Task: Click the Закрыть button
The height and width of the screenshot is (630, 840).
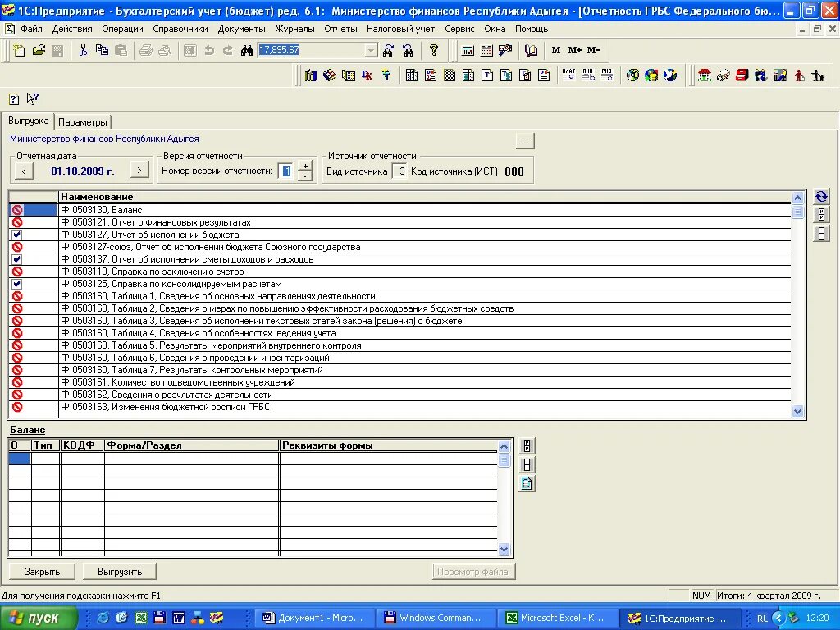Action: (43, 572)
